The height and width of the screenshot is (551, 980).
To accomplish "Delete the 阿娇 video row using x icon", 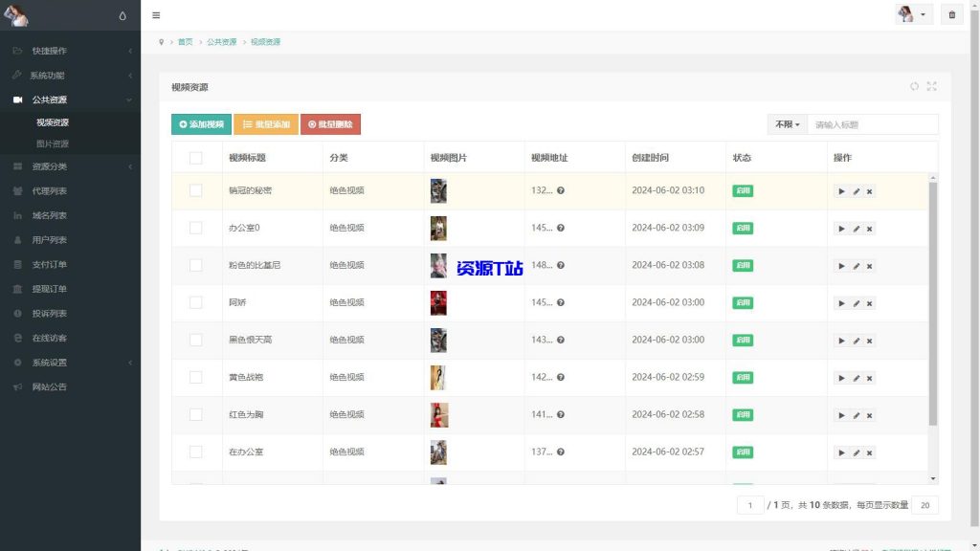I will click(x=869, y=303).
